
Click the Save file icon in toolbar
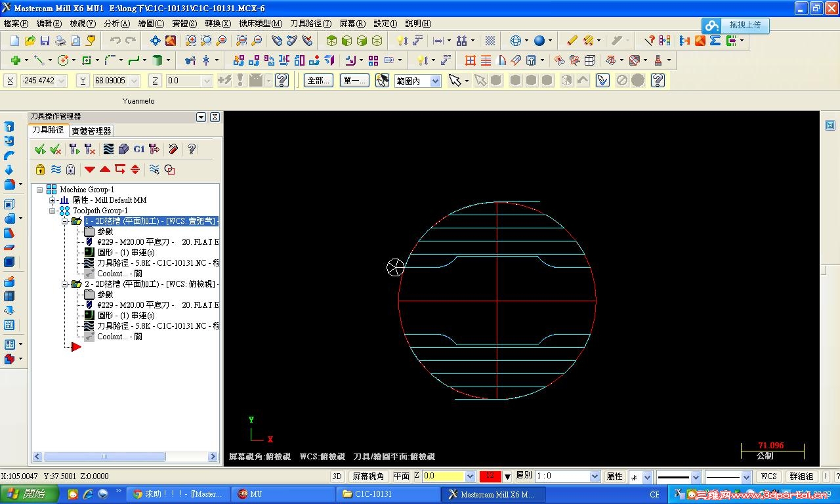pos(45,41)
